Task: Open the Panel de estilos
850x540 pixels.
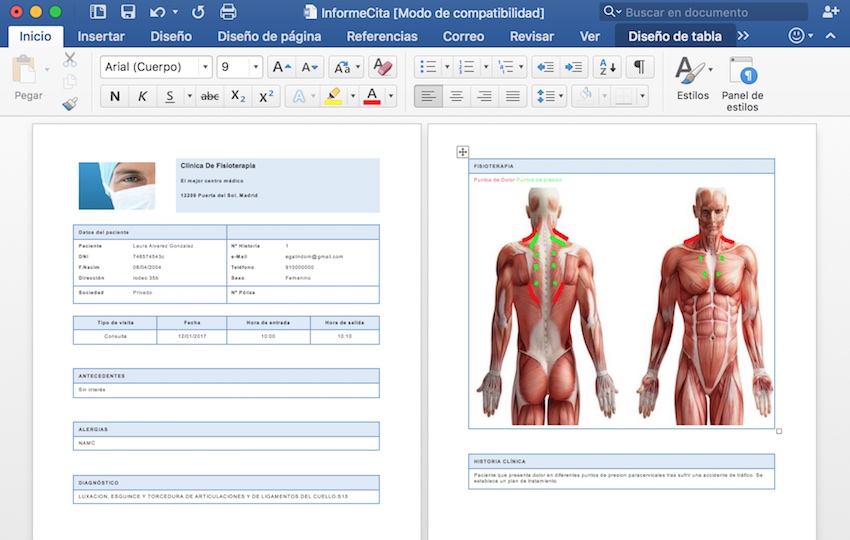Action: pos(742,83)
